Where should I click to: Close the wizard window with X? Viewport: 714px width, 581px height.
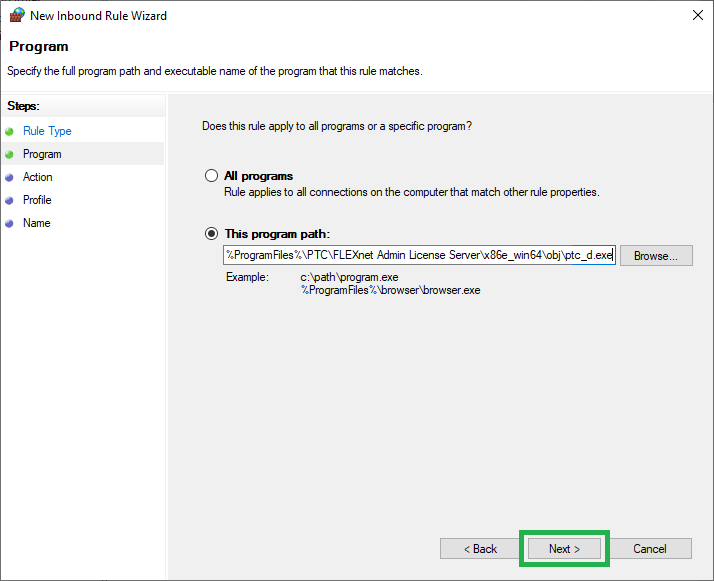coord(698,15)
